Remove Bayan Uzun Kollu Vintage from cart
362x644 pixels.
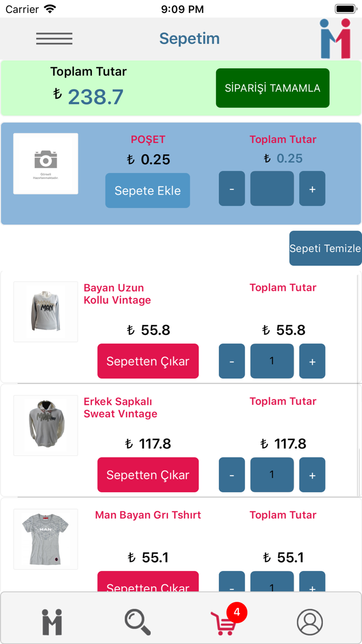click(148, 361)
